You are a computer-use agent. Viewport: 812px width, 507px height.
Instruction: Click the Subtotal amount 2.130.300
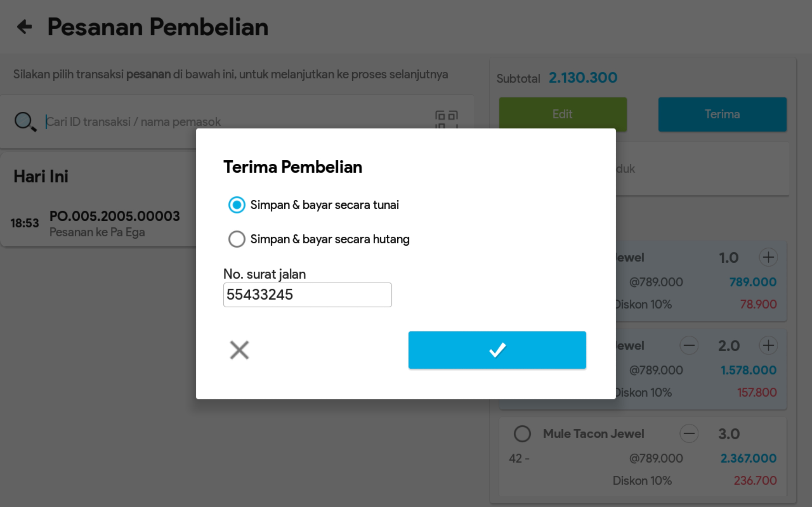coord(583,78)
